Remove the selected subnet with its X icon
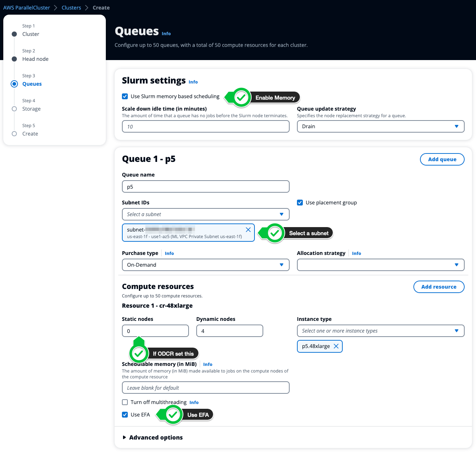 248,230
